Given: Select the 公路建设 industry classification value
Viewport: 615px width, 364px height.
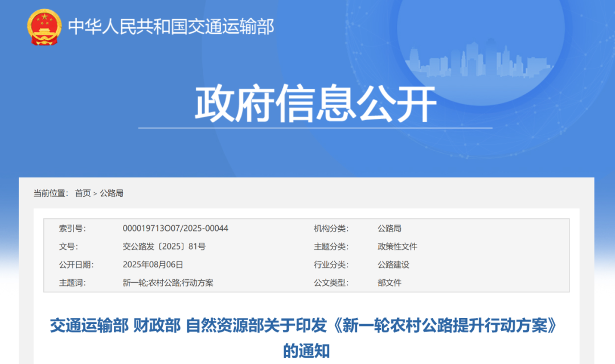Looking at the screenshot, I should (x=393, y=264).
